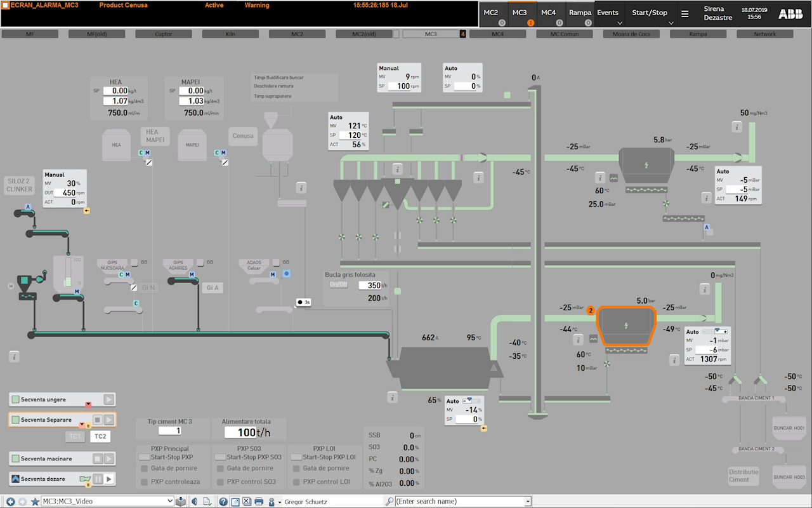Screen dimensions: 812x508
Task: Click the orange-highlighted filter unit icon
Action: pyautogui.click(x=626, y=325)
